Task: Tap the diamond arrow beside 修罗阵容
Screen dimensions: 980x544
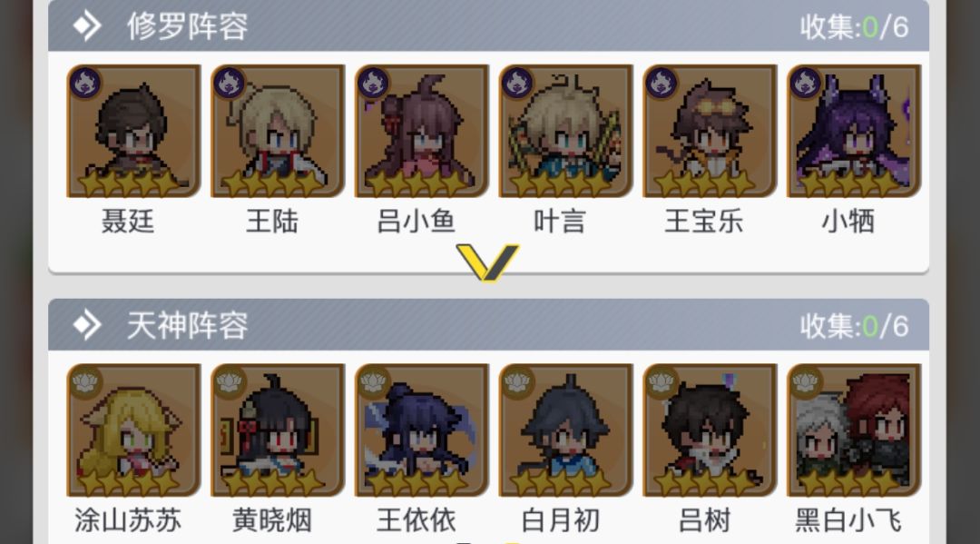Action: click(87, 26)
